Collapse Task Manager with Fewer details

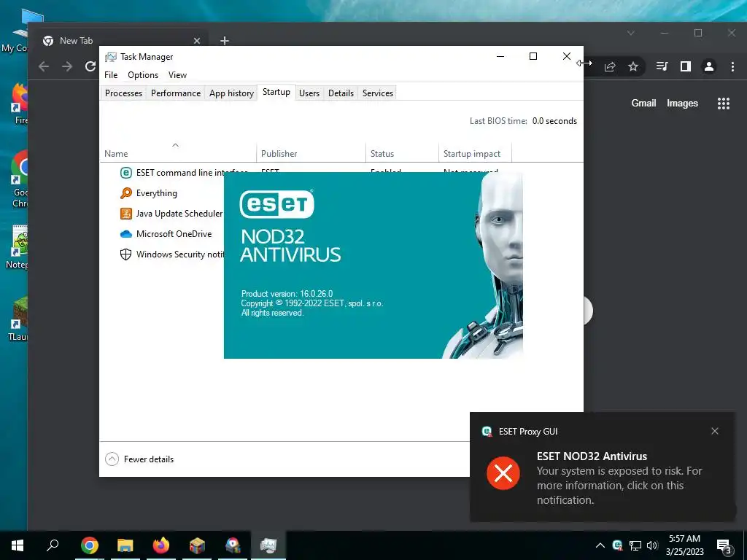click(x=139, y=459)
